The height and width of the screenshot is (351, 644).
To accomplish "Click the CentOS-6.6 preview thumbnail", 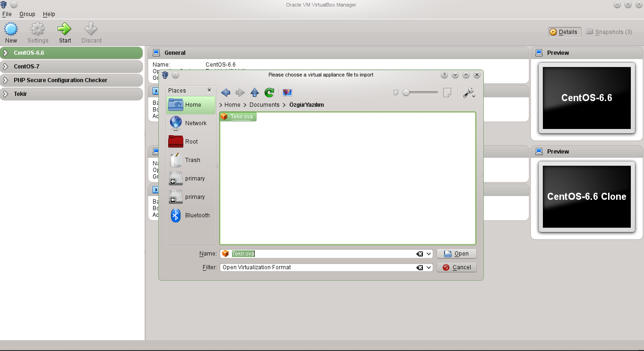I will (x=587, y=98).
